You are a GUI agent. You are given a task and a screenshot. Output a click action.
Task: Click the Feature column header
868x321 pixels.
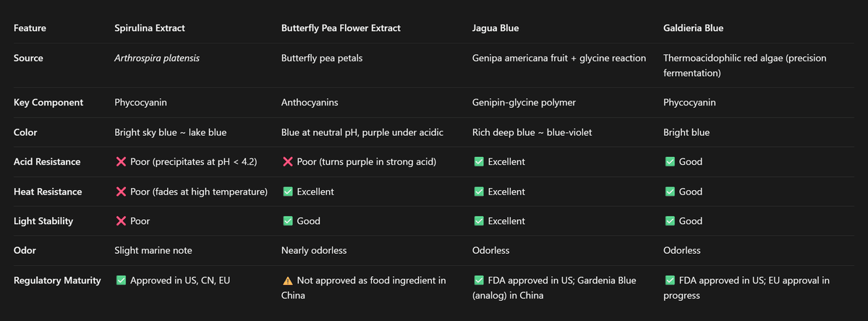click(x=30, y=28)
